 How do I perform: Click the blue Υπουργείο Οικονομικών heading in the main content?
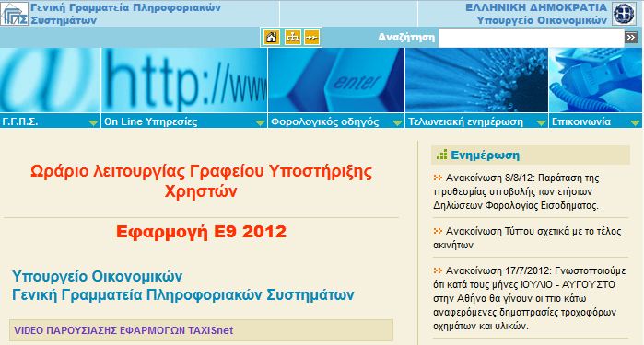click(x=97, y=277)
